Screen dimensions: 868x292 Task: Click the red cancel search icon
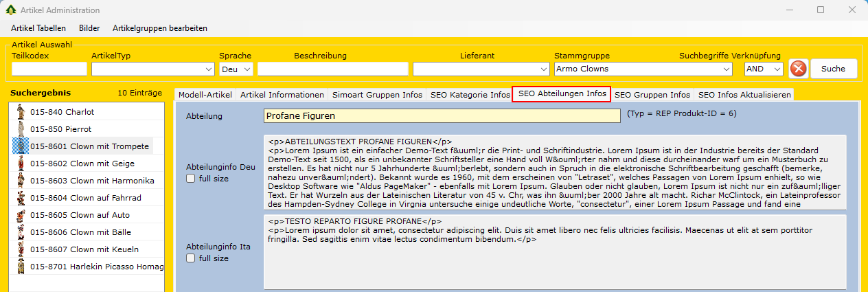tap(798, 69)
